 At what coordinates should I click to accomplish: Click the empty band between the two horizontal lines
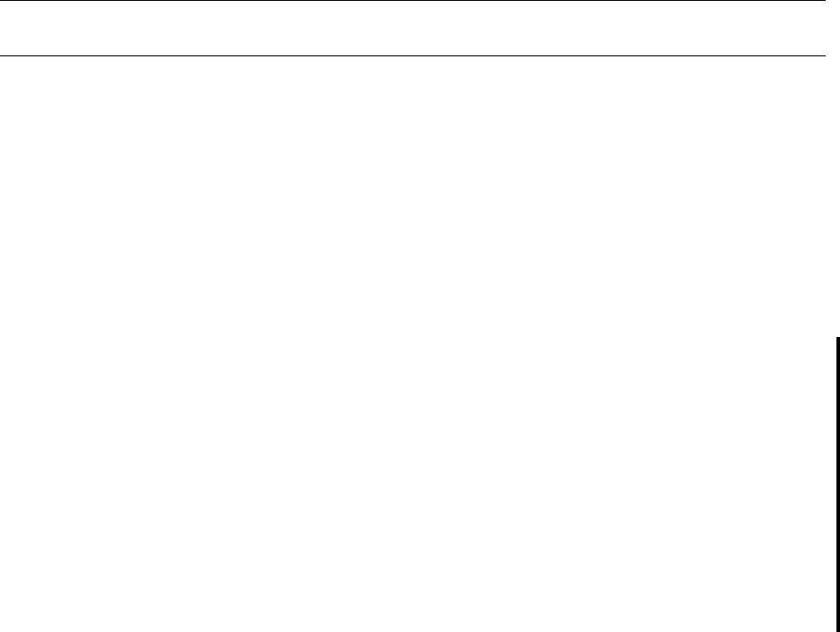pyautogui.click(x=413, y=28)
